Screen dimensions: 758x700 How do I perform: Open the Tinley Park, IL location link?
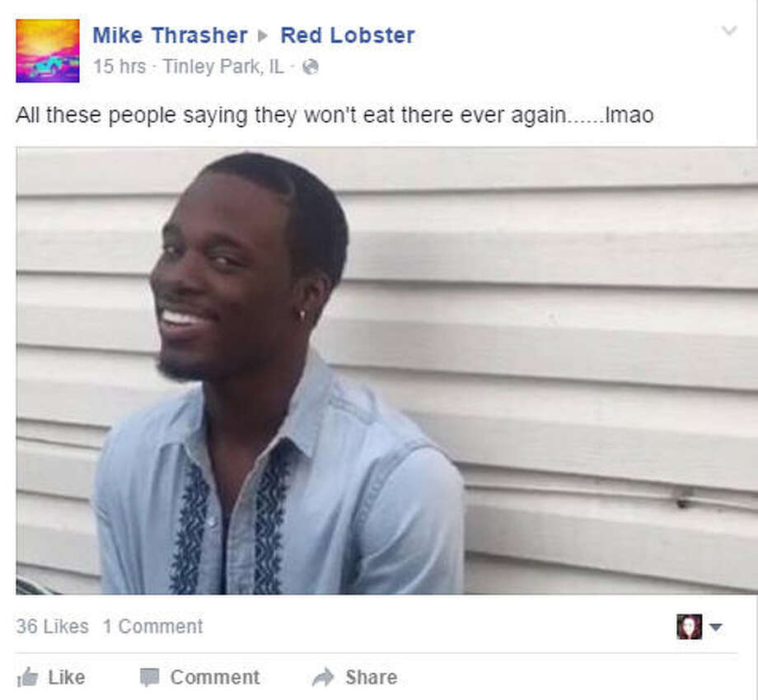(223, 67)
